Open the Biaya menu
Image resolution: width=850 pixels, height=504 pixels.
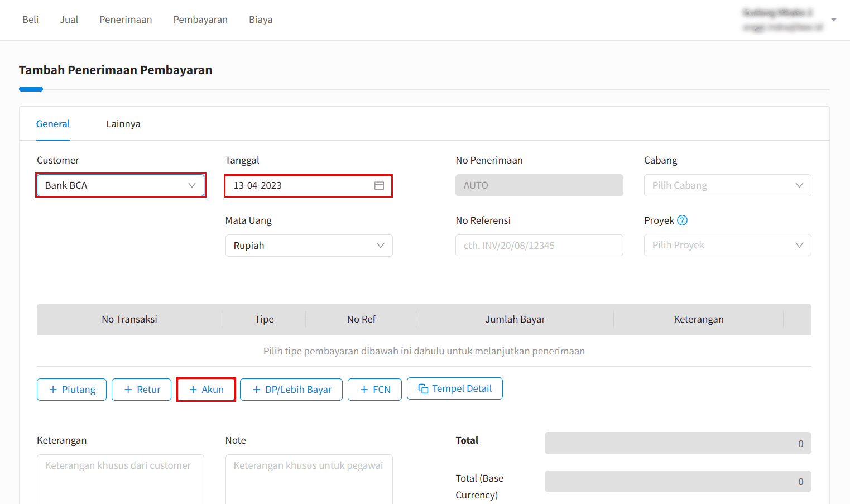261,20
